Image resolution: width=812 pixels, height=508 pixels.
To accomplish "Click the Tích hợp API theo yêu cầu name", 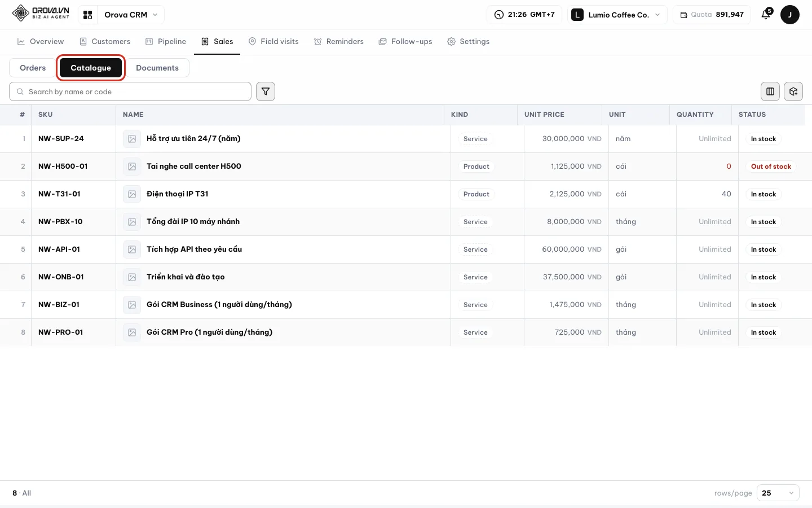I will 195,249.
